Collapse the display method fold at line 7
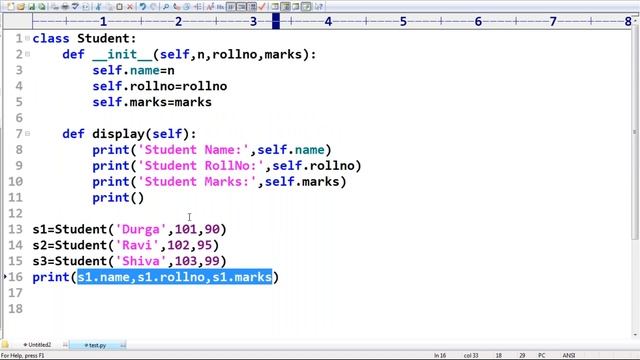Screen dimensions: 640x360 coord(27,133)
